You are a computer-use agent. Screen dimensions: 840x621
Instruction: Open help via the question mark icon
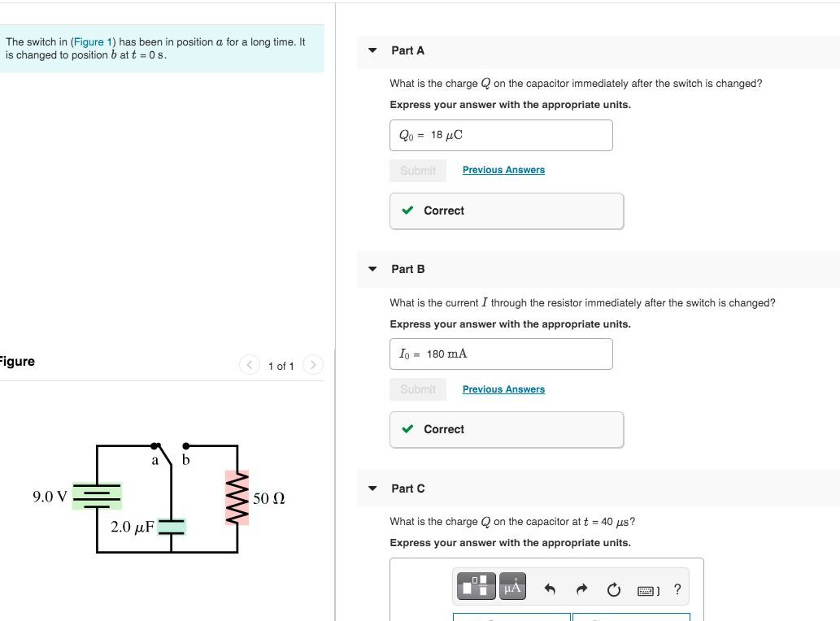click(x=677, y=590)
